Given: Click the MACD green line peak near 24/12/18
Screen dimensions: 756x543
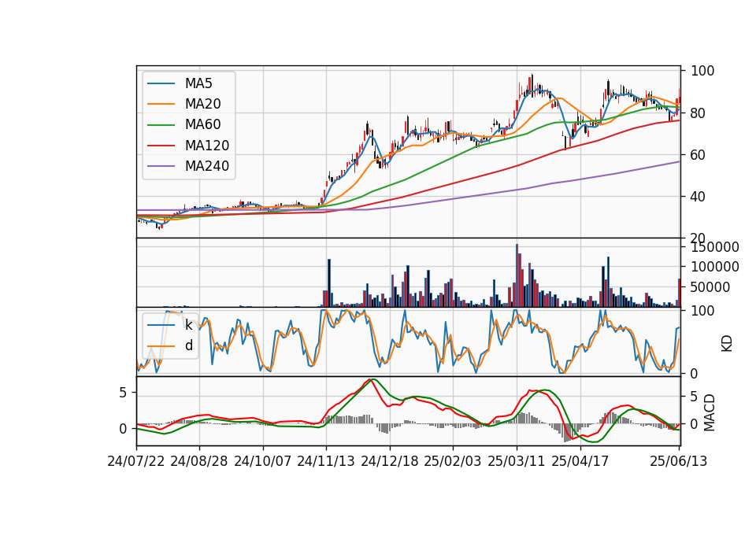Looking at the screenshot, I should (x=375, y=379).
